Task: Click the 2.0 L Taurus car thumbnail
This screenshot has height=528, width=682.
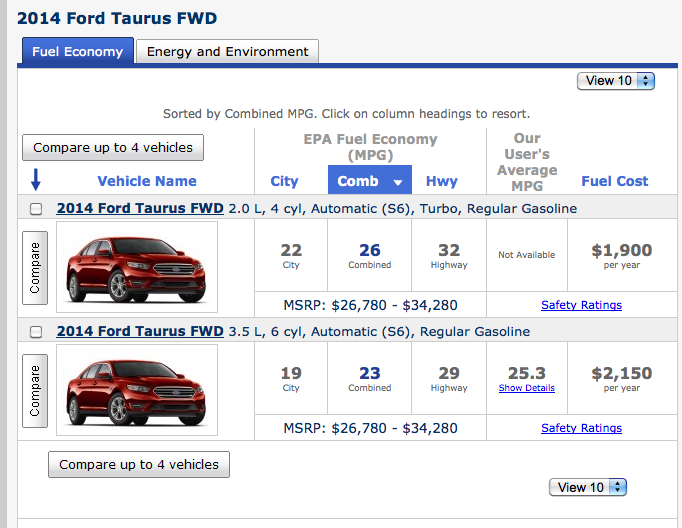Action: 137,267
